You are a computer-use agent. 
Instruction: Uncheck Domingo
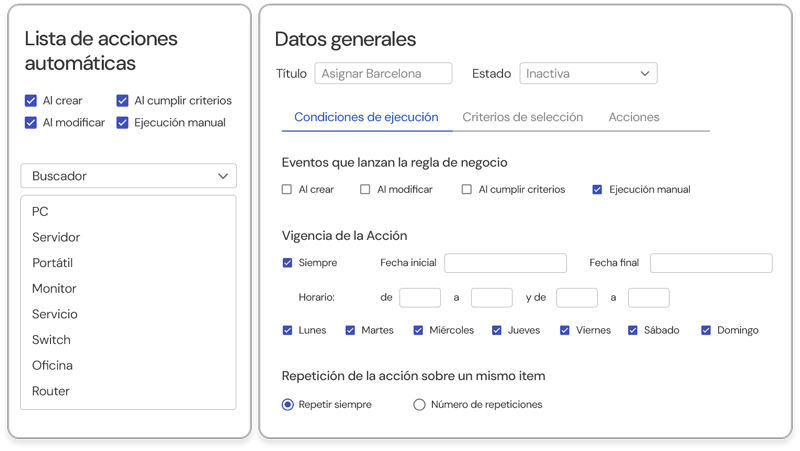[x=706, y=331]
